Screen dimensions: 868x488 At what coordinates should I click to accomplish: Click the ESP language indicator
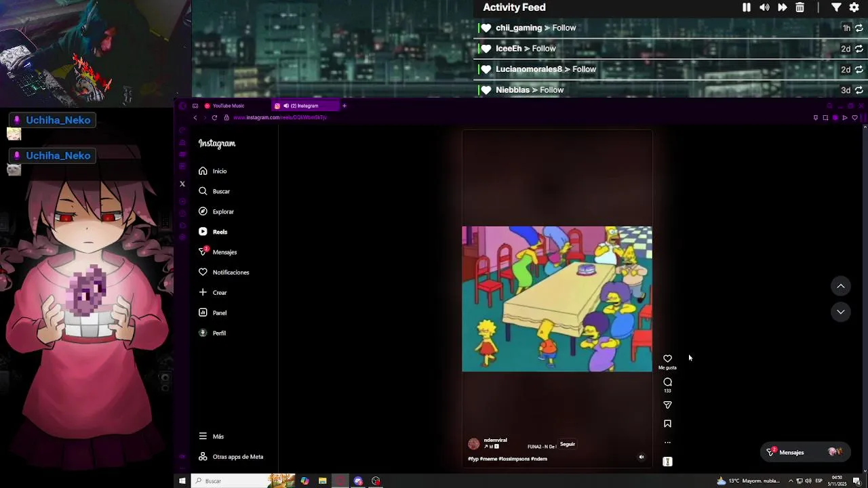(x=818, y=481)
